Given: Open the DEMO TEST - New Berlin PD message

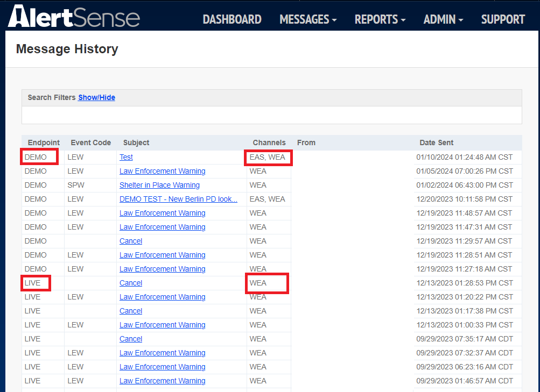Looking at the screenshot, I should [178, 199].
